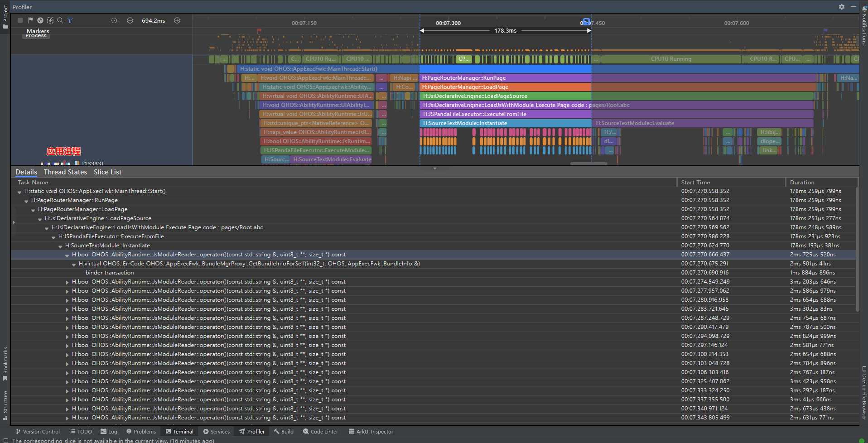Click the Profiler button in bottom bar
The image size is (868, 443).
point(252,432)
